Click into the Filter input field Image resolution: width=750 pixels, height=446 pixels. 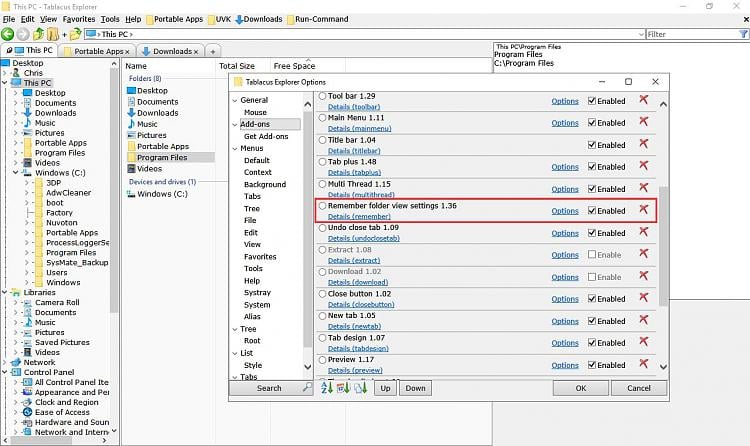pyautogui.click(x=692, y=34)
